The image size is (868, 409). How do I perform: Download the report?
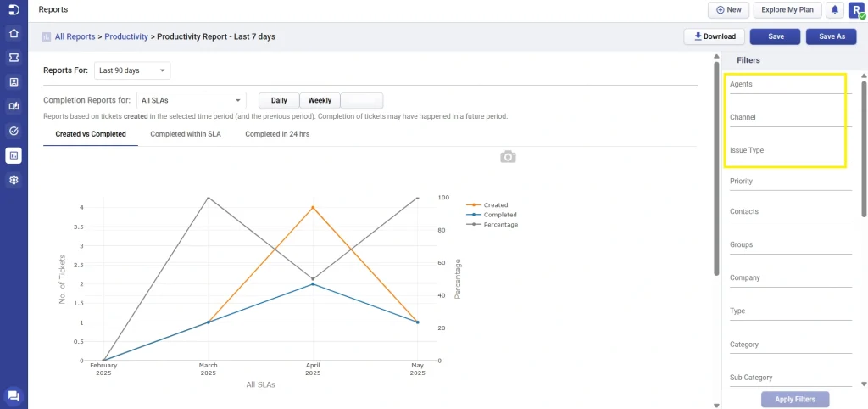click(714, 36)
